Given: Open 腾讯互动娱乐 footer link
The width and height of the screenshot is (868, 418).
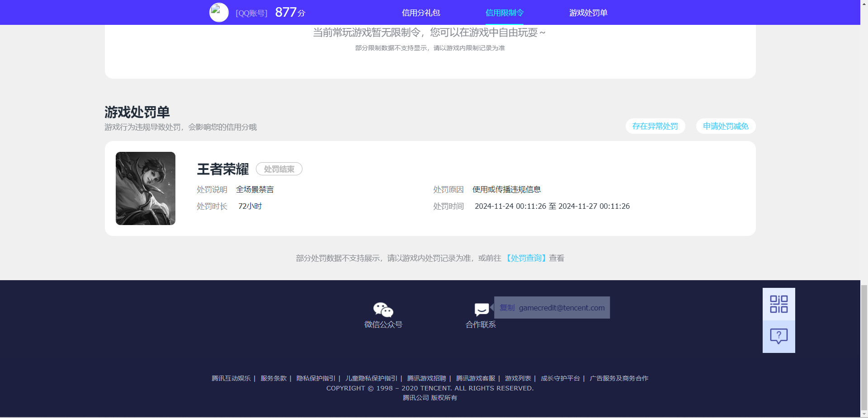Looking at the screenshot, I should 231,378.
